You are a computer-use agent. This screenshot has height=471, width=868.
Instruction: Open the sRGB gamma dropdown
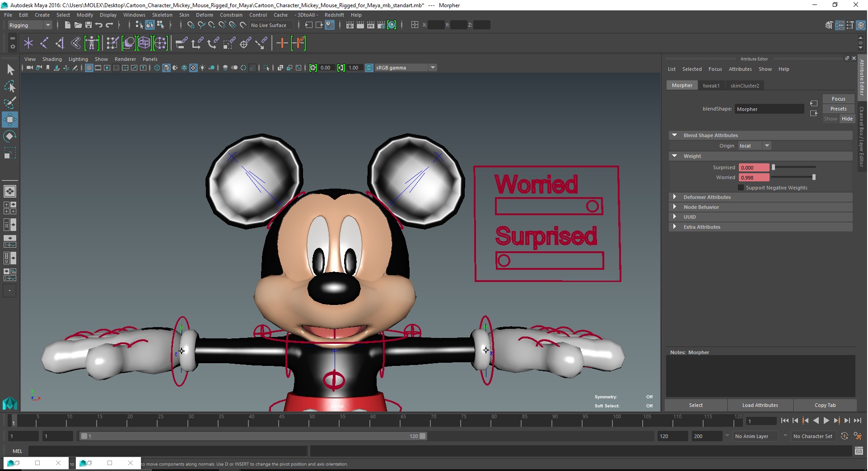click(406, 68)
